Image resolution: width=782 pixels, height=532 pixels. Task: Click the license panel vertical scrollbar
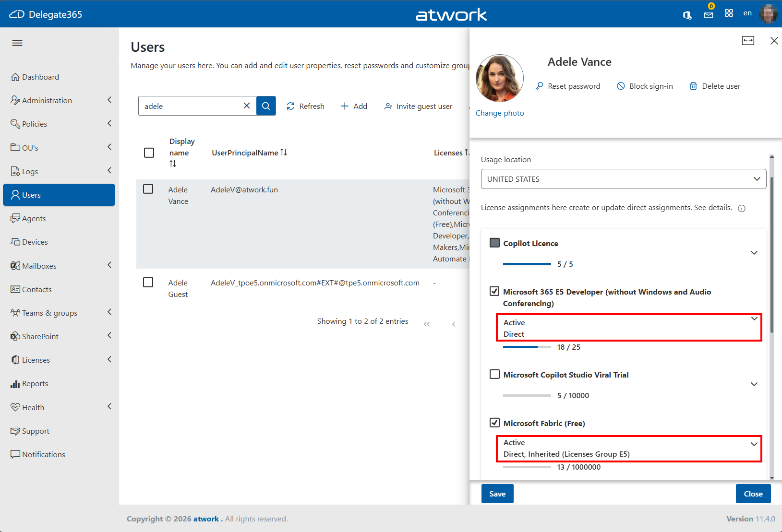pos(772,254)
